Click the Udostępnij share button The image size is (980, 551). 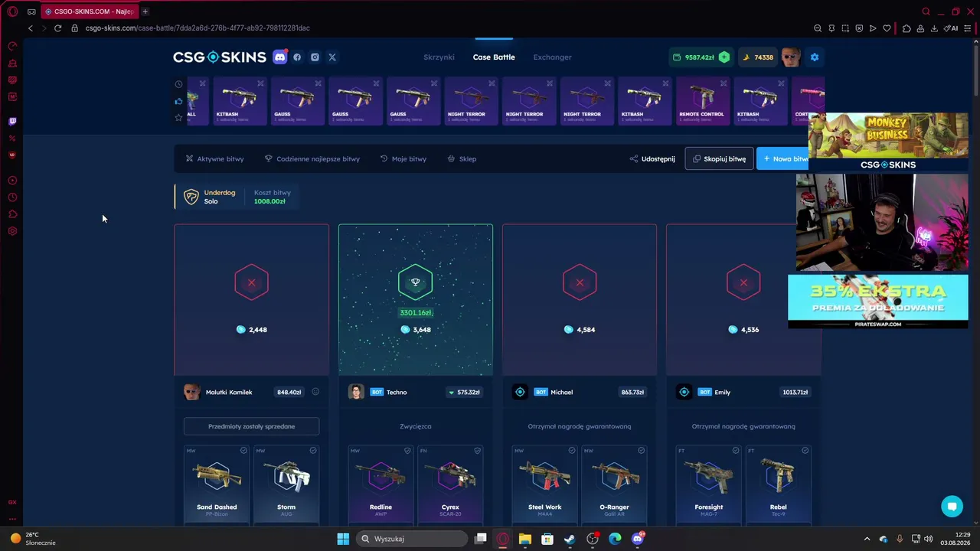coord(652,159)
